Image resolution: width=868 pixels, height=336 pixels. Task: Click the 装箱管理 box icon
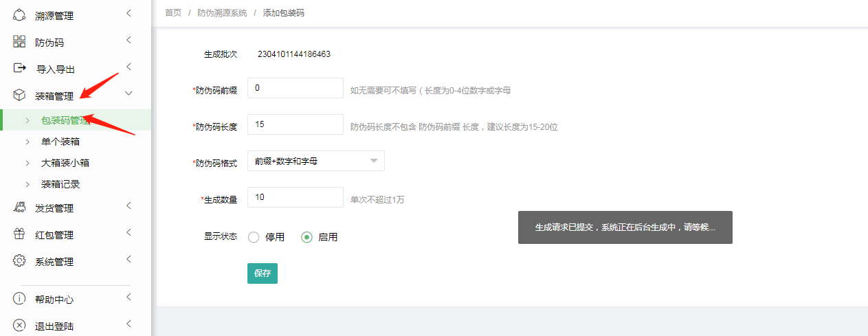pos(19,96)
